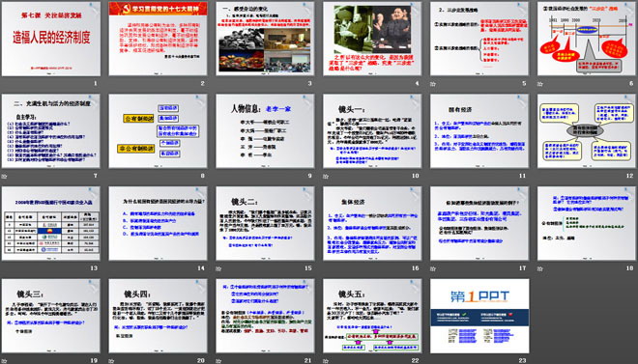Select slide 8 with 公有制经济 diagram
The image size is (638, 364).
[x=158, y=130]
